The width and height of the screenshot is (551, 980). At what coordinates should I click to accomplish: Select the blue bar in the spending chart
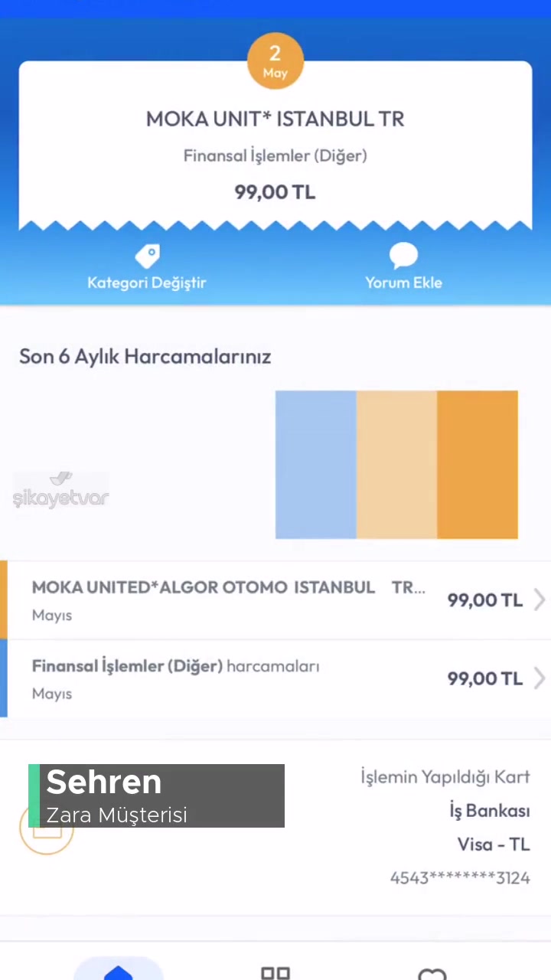click(315, 463)
